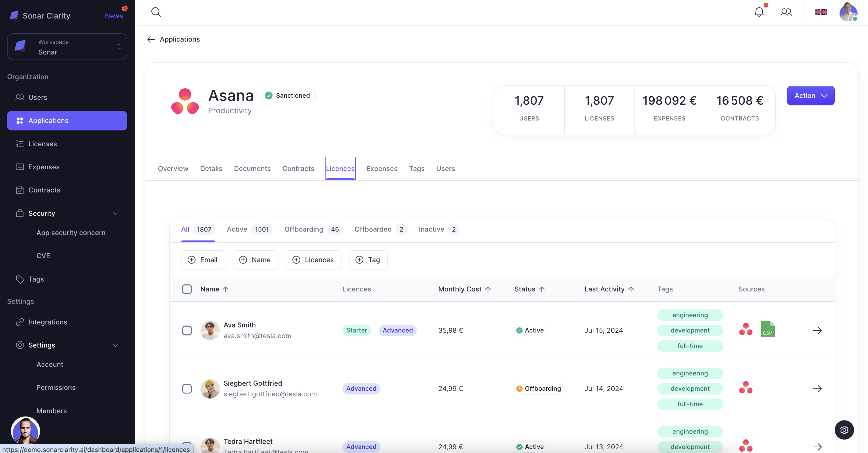
Task: Open the floating settings gear button
Action: 844,430
